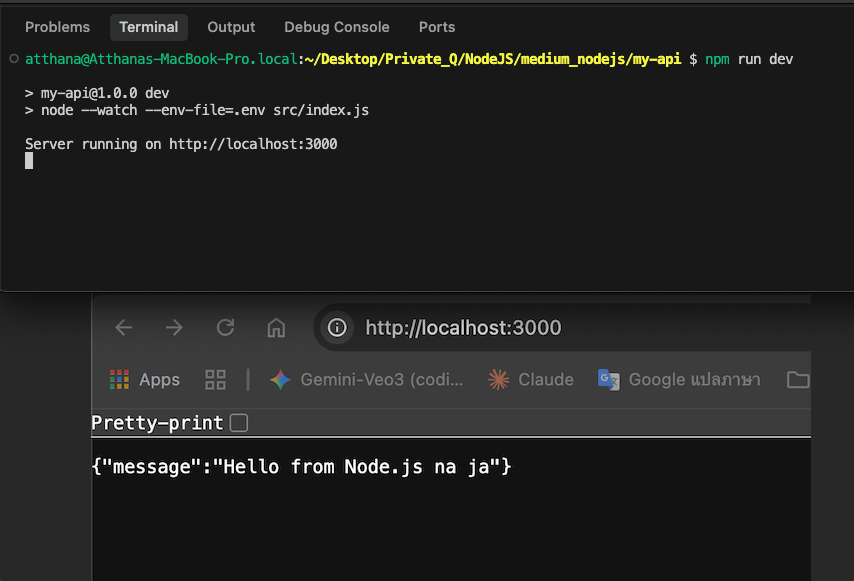Open the Claude bookmark
The width and height of the screenshot is (854, 581).
(x=530, y=380)
